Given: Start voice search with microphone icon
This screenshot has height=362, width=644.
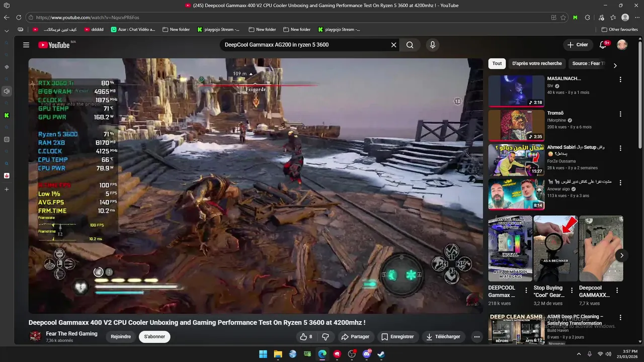Looking at the screenshot, I should [432, 45].
